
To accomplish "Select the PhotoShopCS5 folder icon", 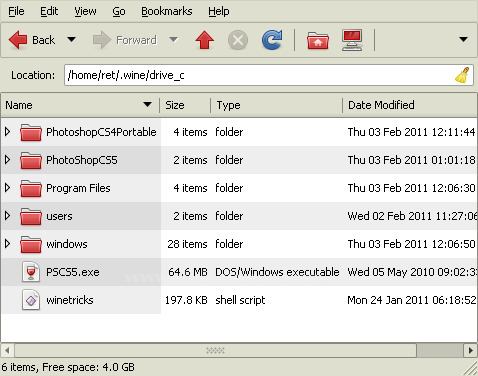I will [31, 160].
